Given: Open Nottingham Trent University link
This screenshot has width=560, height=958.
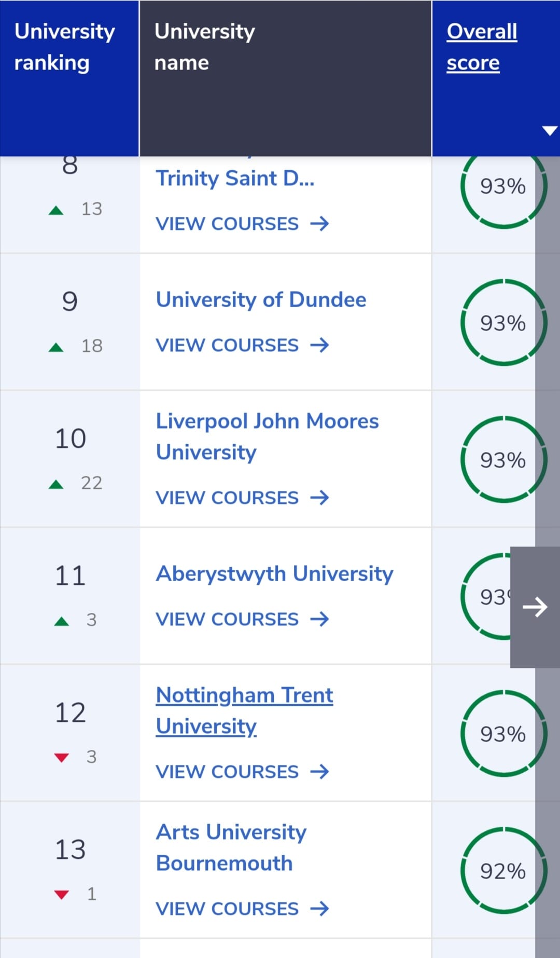Looking at the screenshot, I should tap(244, 710).
